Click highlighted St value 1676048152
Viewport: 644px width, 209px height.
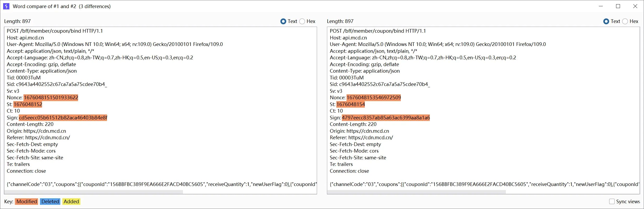28,104
